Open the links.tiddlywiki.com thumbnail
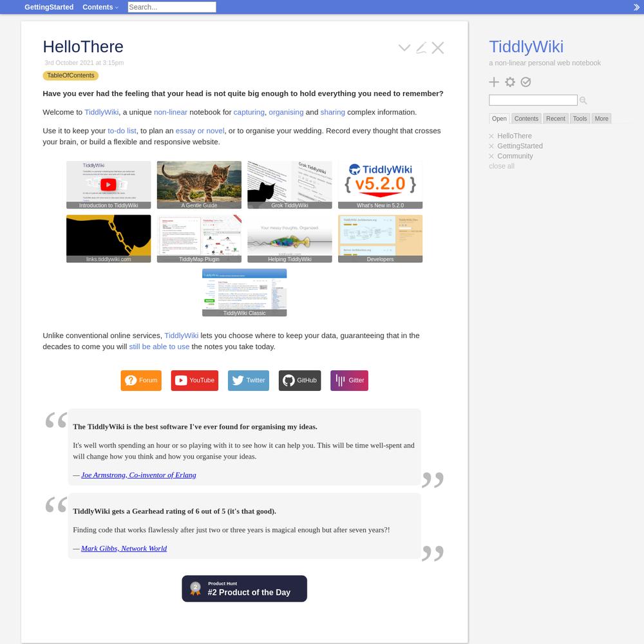Image resolution: width=644 pixels, height=644 pixels. [108, 239]
